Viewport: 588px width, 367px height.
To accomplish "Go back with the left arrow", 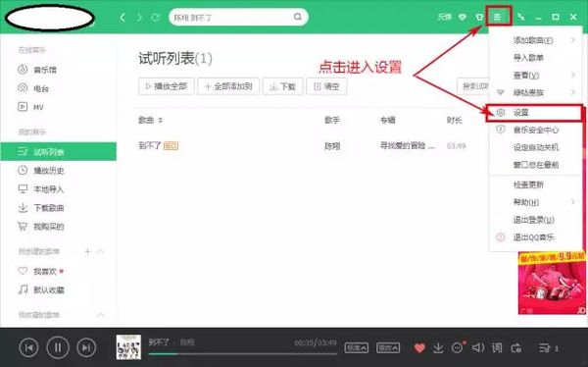I will point(122,18).
